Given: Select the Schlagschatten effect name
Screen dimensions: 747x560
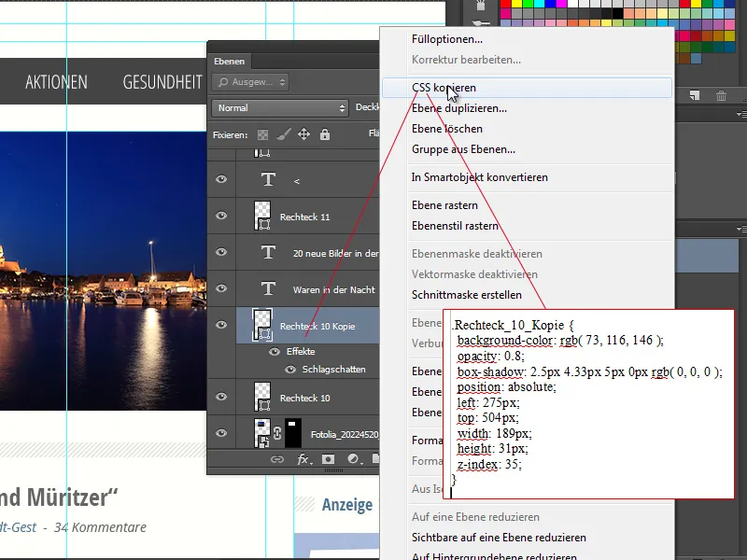Looking at the screenshot, I should coord(333,369).
